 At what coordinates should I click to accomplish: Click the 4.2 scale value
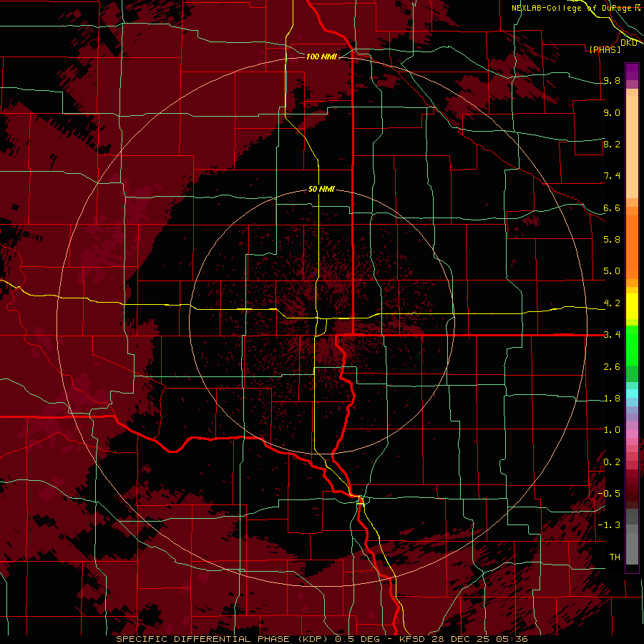click(612, 303)
